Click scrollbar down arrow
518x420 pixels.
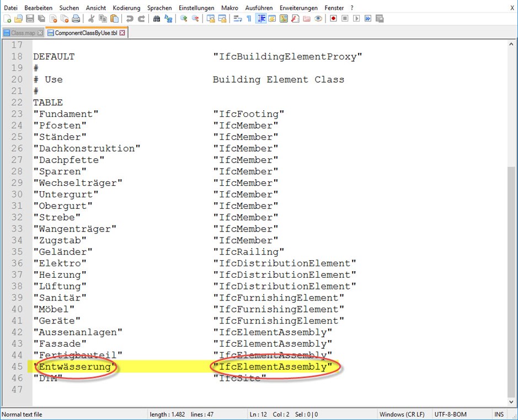[511, 402]
